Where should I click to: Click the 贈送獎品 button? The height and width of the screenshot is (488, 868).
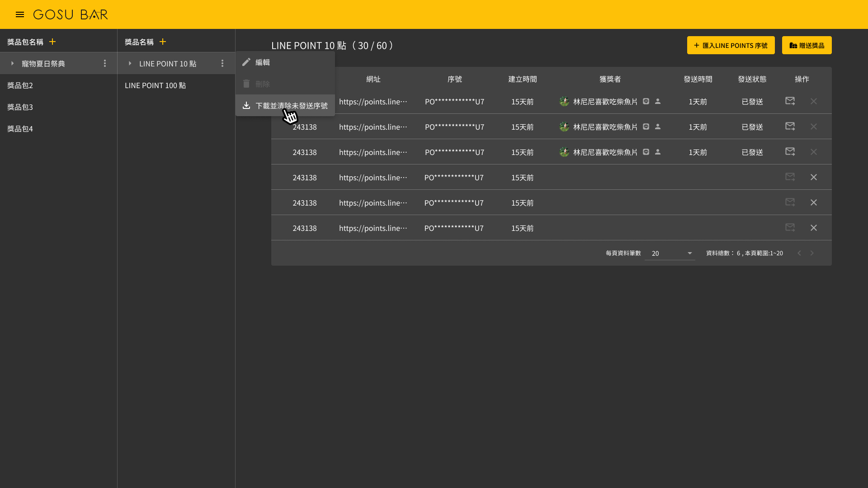click(x=807, y=45)
